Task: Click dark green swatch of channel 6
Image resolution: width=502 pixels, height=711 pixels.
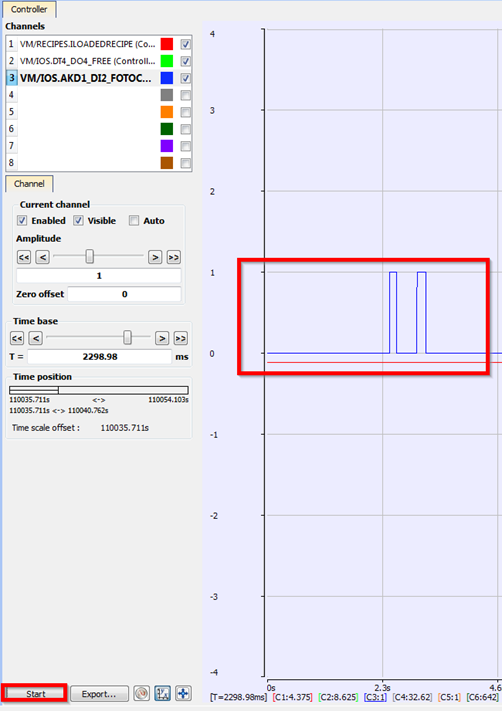Action: (167, 129)
